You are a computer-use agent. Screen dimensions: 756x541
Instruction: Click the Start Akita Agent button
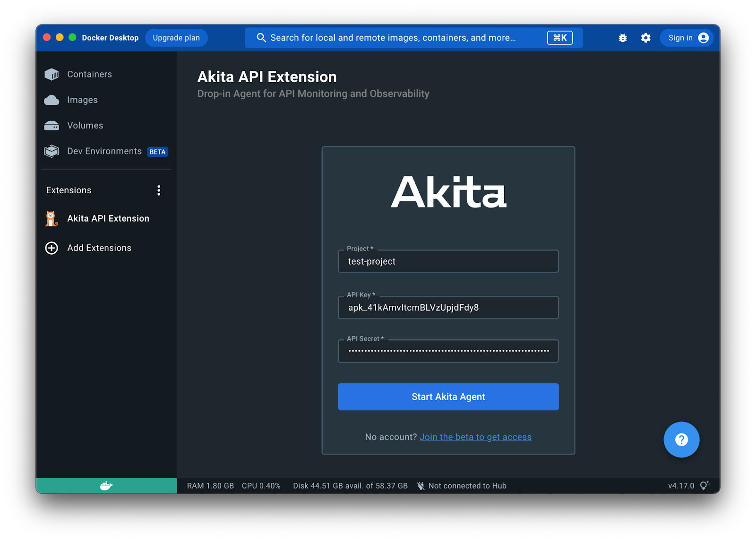coord(448,397)
